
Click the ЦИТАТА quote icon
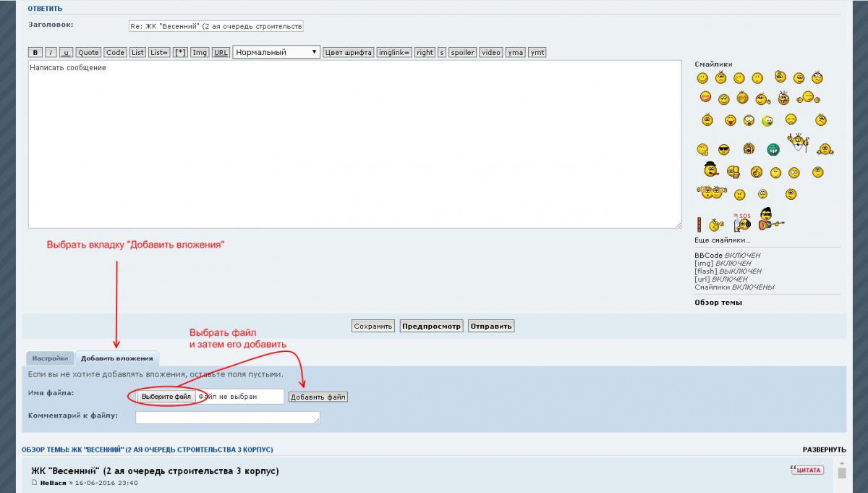[x=807, y=470]
